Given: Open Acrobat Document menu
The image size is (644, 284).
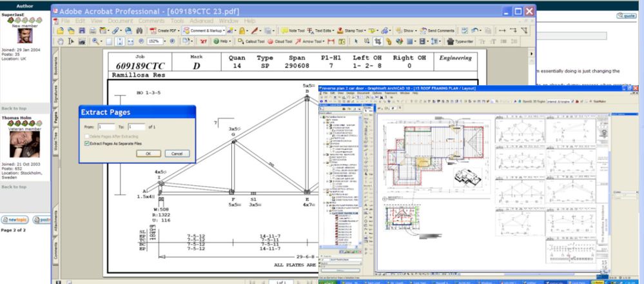Looking at the screenshot, I should pyautogui.click(x=121, y=21).
